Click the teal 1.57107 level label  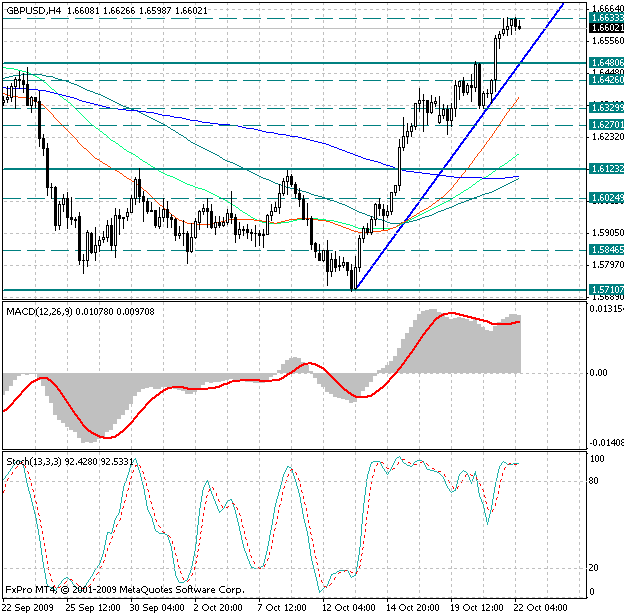[606, 290]
